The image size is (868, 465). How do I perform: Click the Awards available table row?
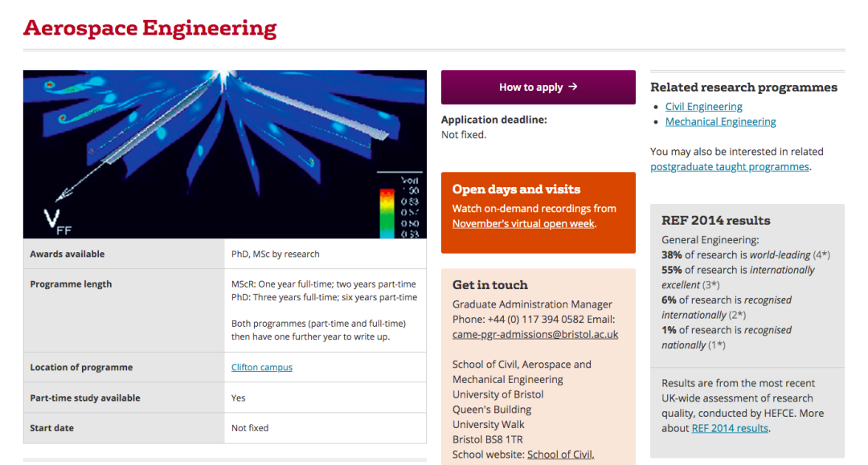click(x=225, y=255)
